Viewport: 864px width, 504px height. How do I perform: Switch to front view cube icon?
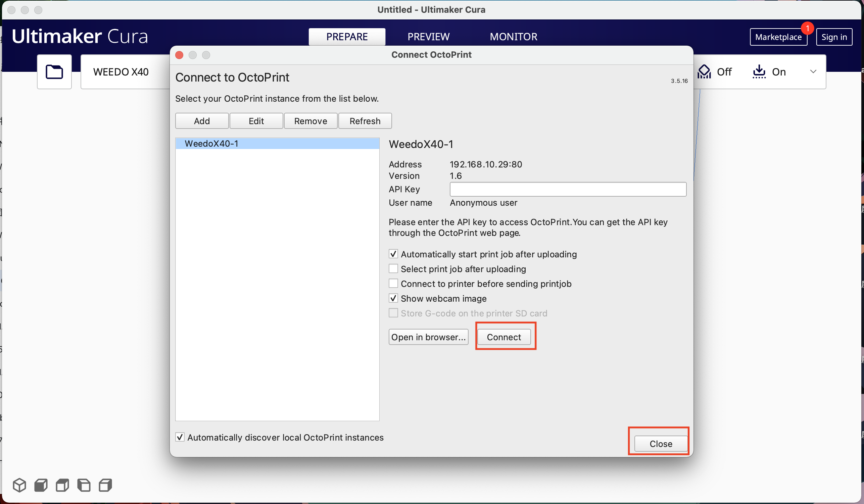41,485
